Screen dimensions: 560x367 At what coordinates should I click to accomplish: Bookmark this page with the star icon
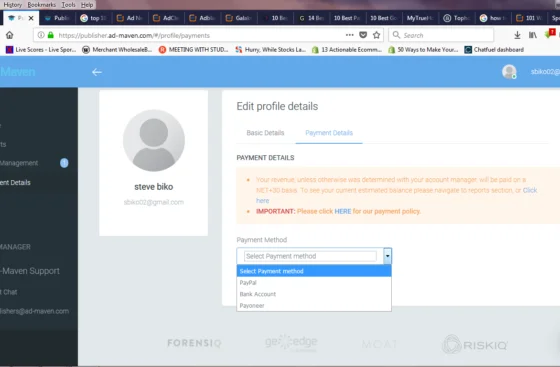click(x=376, y=35)
